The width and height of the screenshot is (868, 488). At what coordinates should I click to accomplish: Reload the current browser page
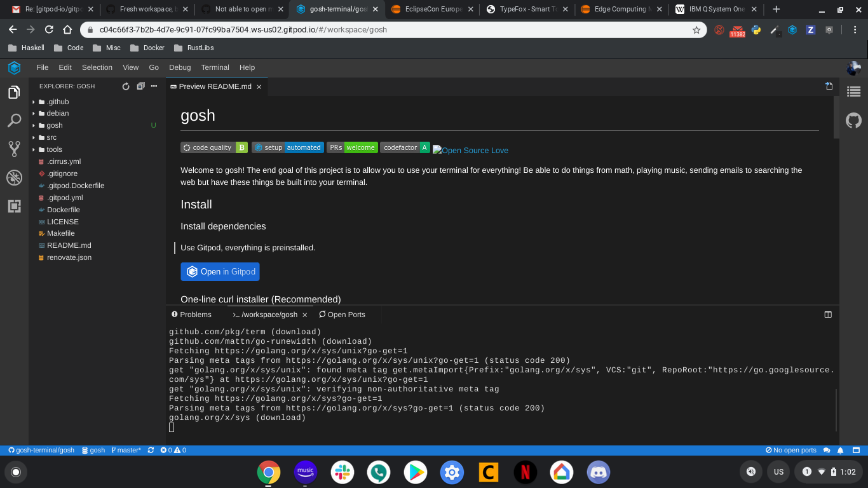coord(49,30)
